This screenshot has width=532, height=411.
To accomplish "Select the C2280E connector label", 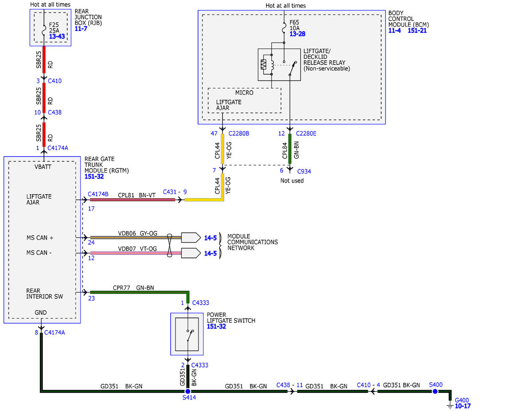I will point(306,133).
